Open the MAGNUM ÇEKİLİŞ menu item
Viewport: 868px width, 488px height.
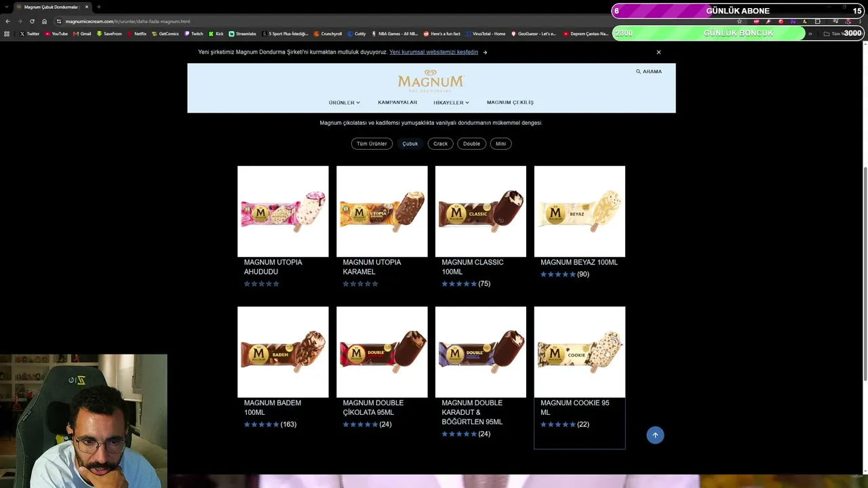click(x=510, y=102)
